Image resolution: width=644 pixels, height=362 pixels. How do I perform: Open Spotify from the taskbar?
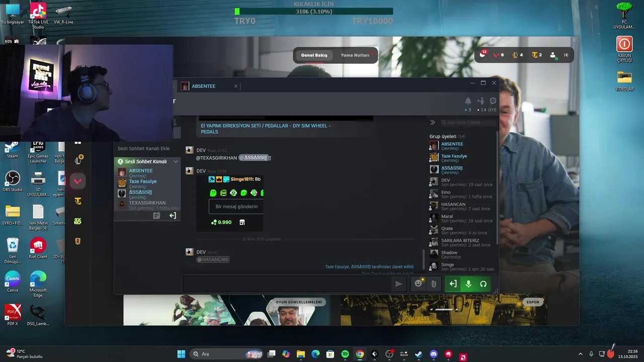coord(345,354)
